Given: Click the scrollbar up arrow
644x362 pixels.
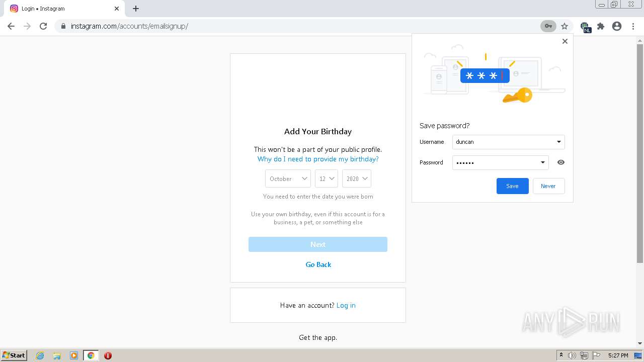Looking at the screenshot, I should click(640, 40).
